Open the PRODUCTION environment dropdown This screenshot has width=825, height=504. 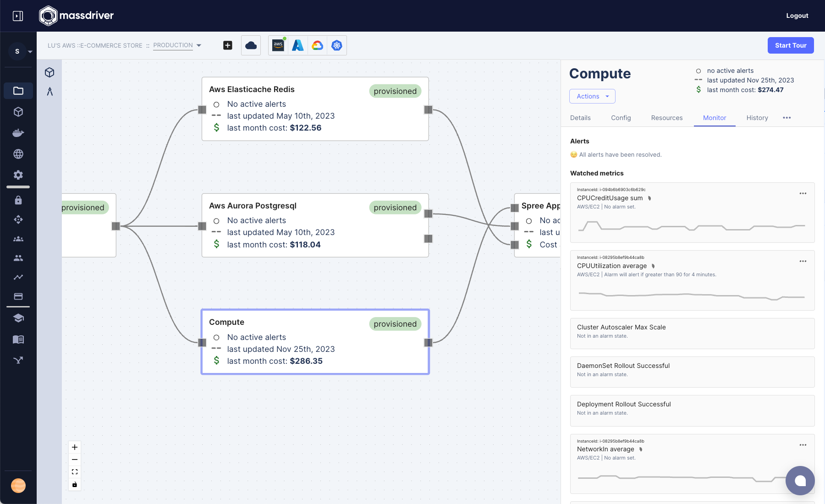click(x=177, y=45)
